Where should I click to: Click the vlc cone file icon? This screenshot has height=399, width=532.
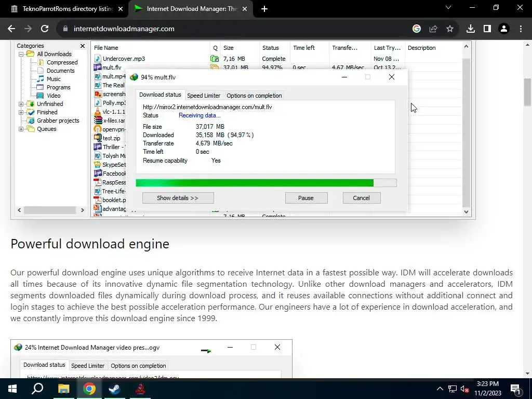tap(98, 112)
